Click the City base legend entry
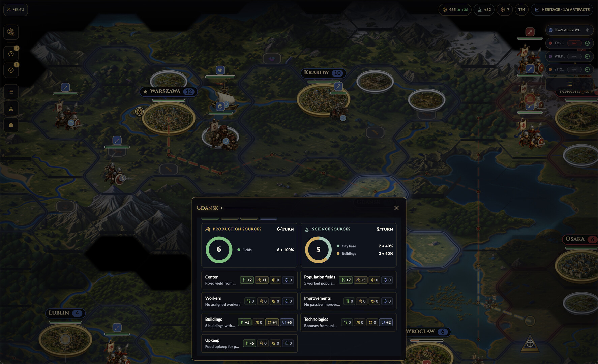 point(365,246)
